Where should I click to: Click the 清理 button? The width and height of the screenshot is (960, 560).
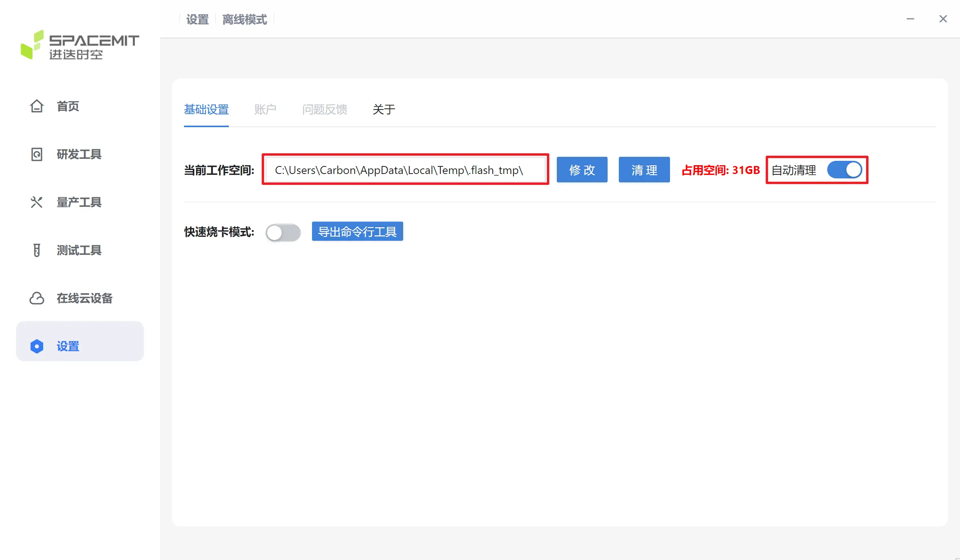(x=644, y=170)
